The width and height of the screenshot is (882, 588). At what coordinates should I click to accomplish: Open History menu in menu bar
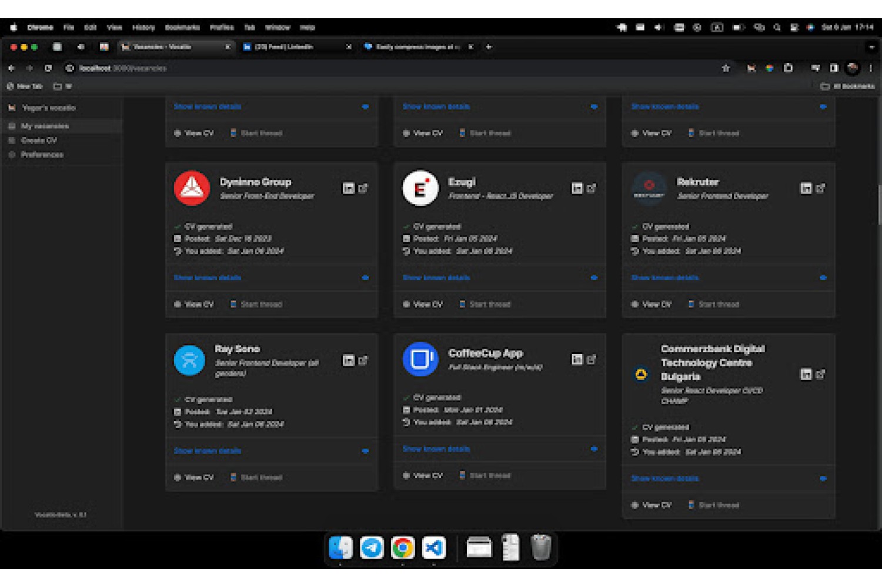point(143,28)
